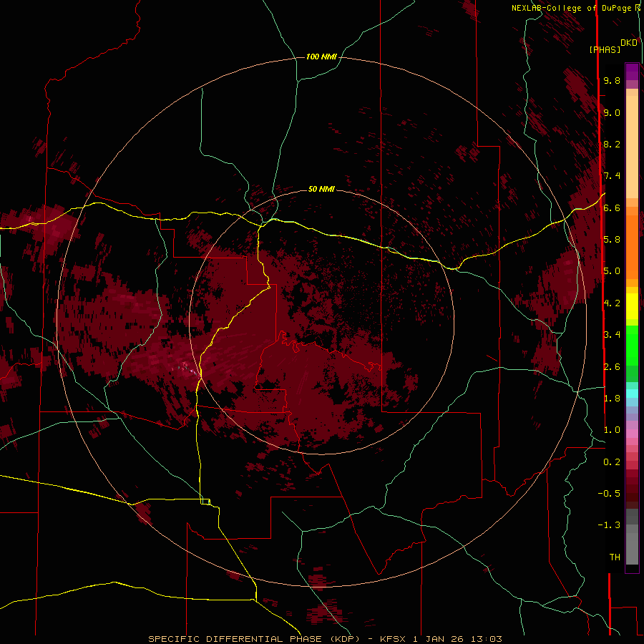This screenshot has width=644, height=644.
Task: Click the 1.8 legend value
Action: [612, 399]
